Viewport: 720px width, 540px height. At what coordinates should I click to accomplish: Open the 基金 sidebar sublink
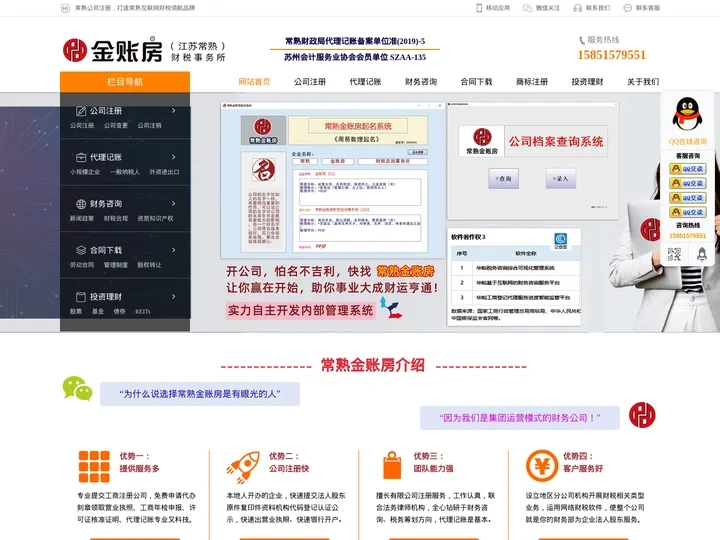point(98,311)
